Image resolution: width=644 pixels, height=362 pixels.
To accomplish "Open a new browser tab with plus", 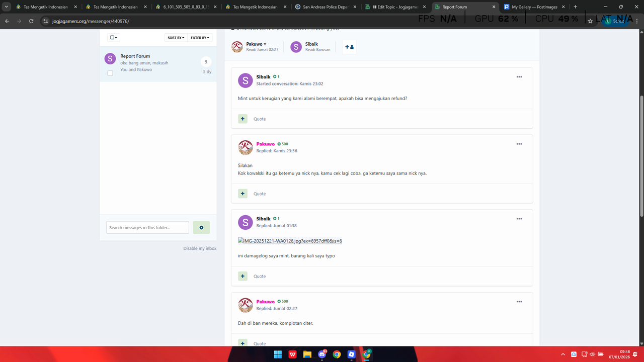I will pyautogui.click(x=576, y=7).
